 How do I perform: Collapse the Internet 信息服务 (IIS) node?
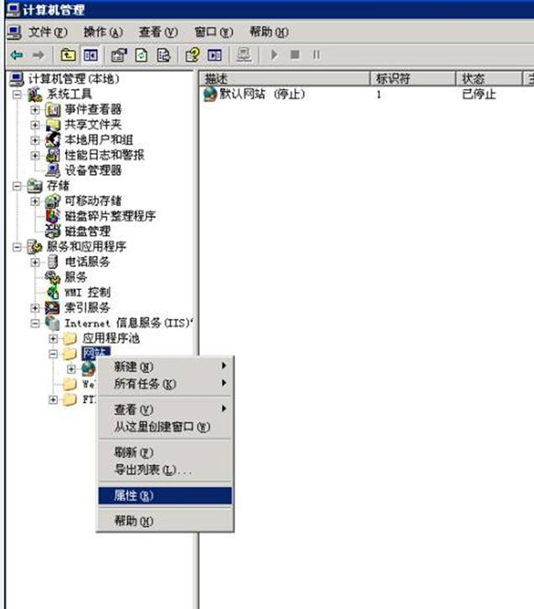coord(35,324)
